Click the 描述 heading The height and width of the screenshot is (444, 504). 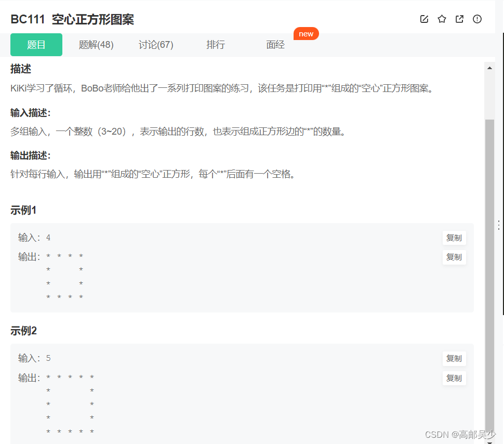pyautogui.click(x=21, y=69)
